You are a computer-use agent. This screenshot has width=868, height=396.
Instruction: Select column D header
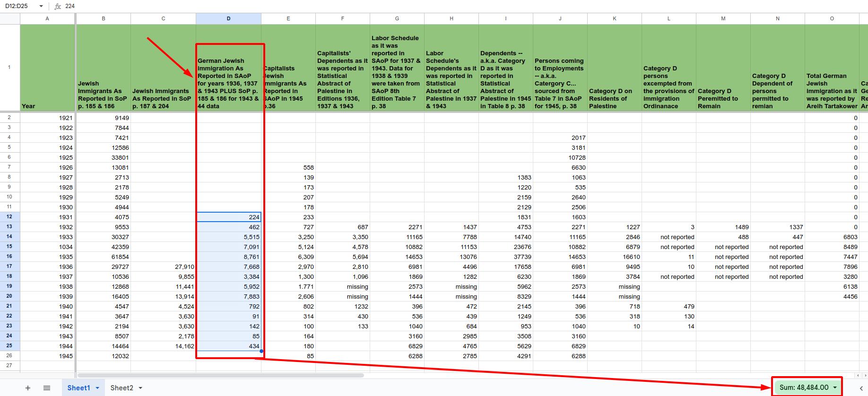coord(228,18)
